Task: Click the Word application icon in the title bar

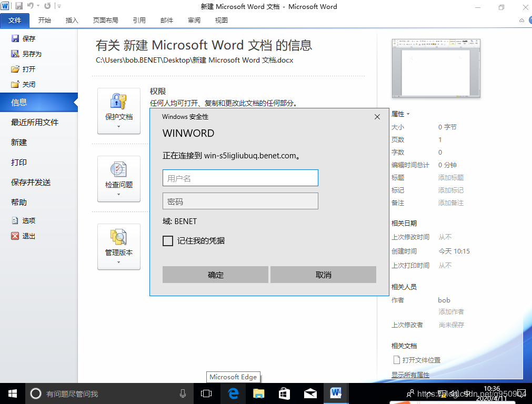Action: (x=5, y=6)
